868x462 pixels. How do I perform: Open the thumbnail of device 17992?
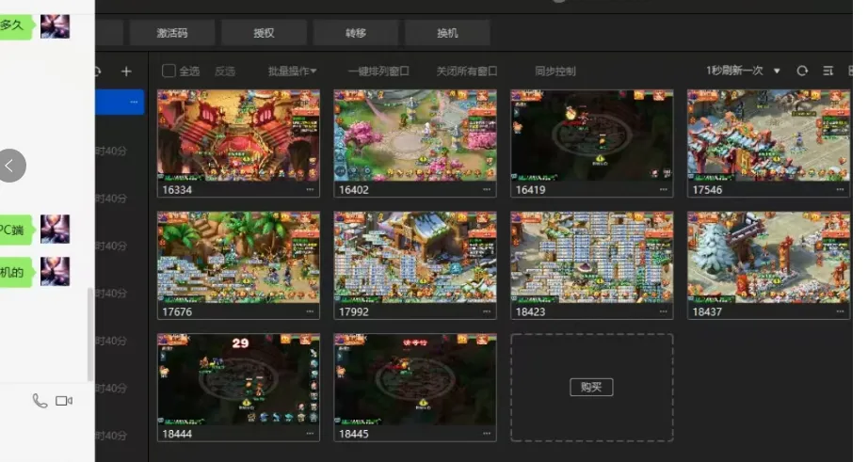(414, 257)
